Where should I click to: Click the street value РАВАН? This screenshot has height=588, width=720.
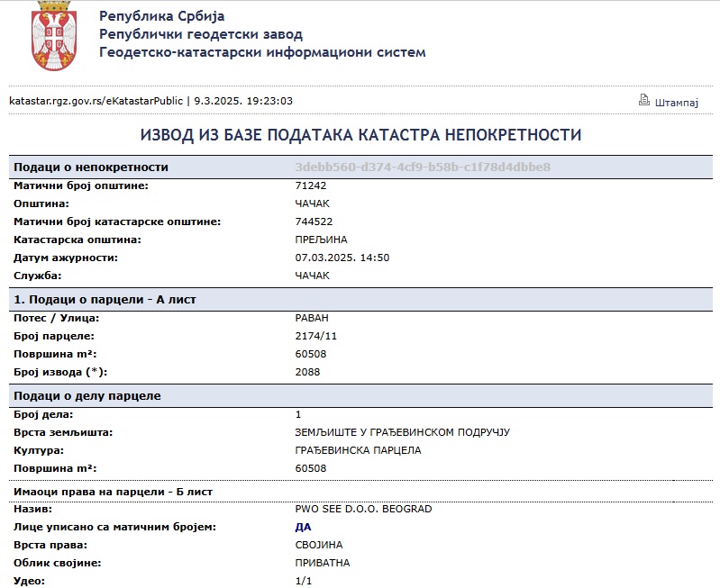point(312,318)
